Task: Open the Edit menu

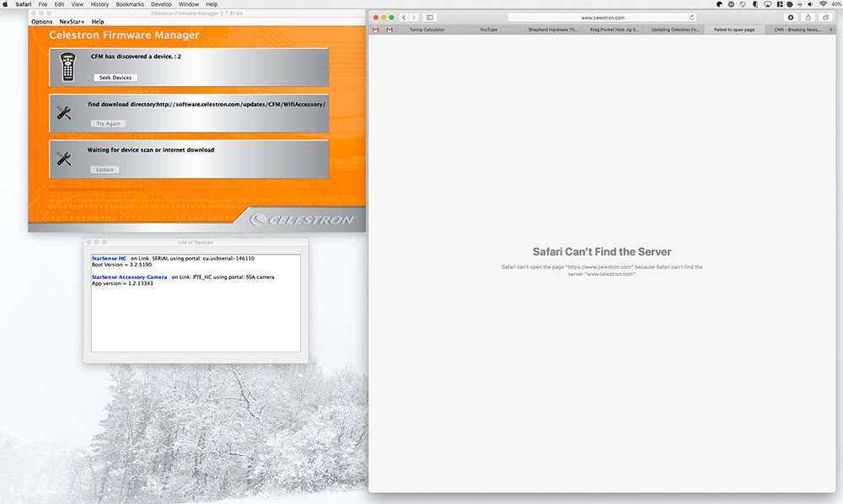Action: 59,3
